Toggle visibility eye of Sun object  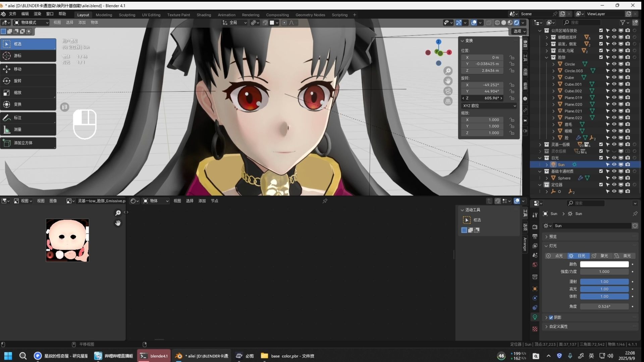click(x=614, y=165)
